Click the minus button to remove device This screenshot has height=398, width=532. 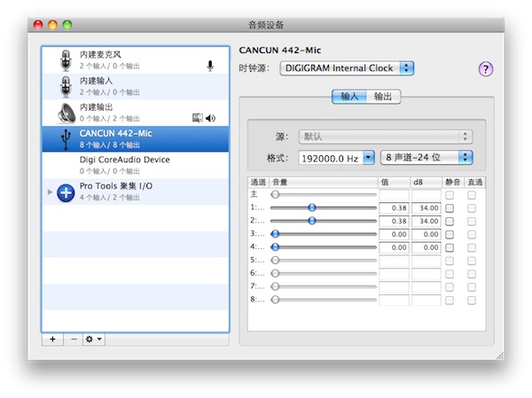pyautogui.click(x=74, y=339)
